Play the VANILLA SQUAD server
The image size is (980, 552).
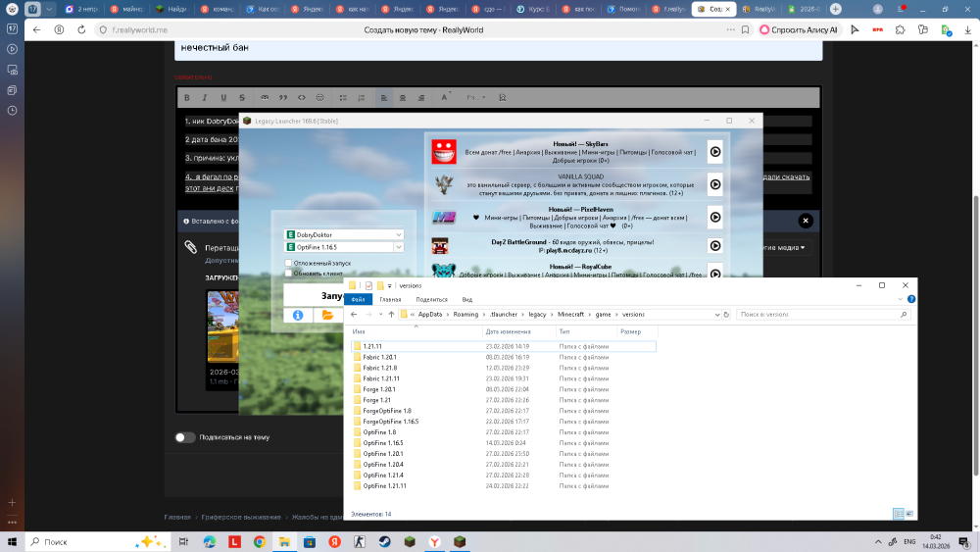point(715,184)
